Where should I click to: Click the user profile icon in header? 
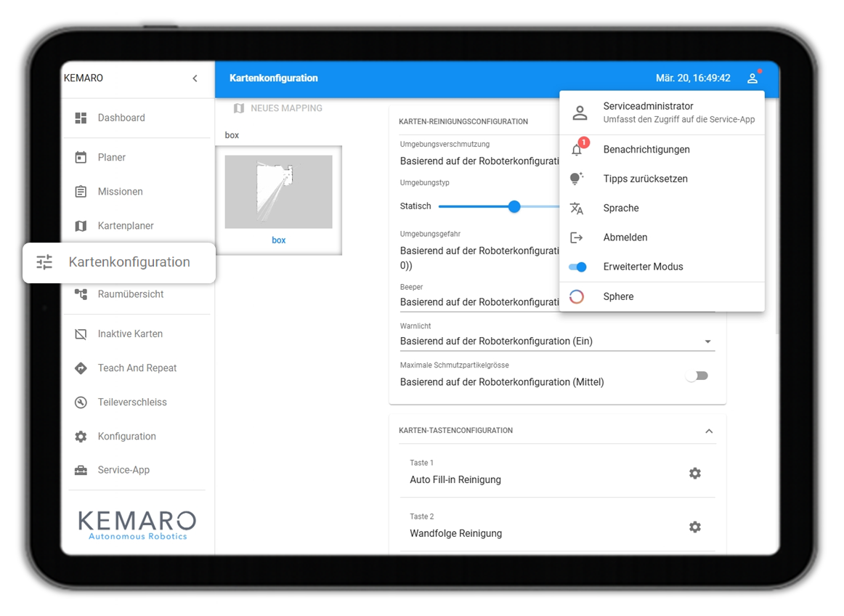752,78
